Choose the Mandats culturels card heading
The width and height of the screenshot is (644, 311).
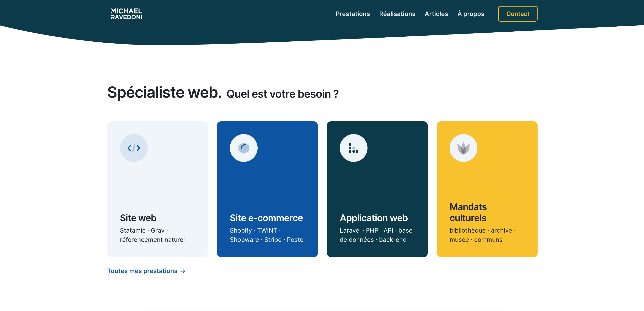[468, 212]
